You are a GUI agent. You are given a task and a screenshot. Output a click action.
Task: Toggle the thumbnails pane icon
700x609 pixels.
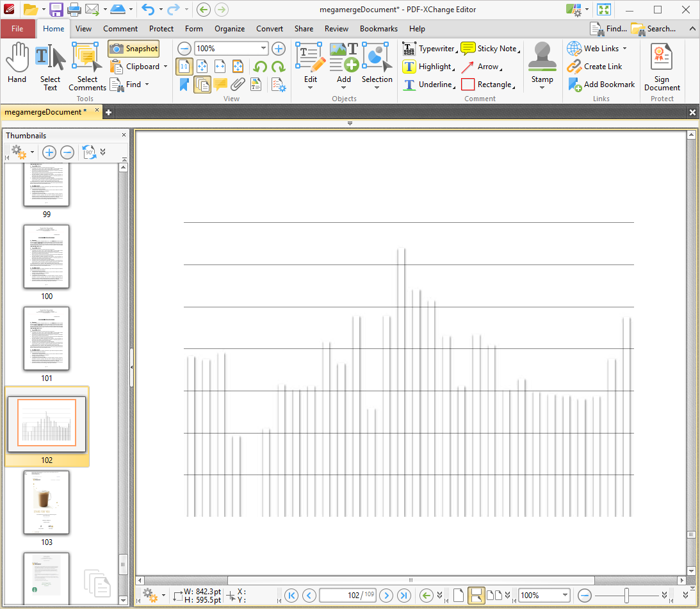point(202,85)
